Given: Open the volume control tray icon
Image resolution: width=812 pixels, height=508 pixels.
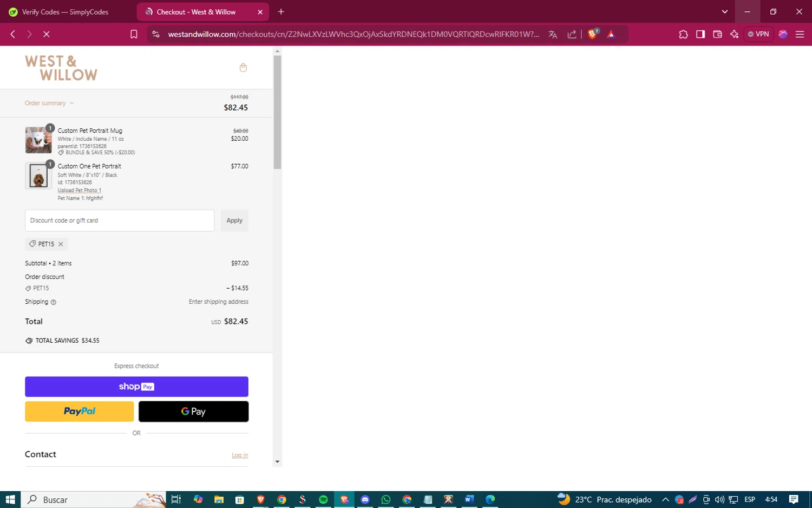Looking at the screenshot, I should click(x=719, y=499).
